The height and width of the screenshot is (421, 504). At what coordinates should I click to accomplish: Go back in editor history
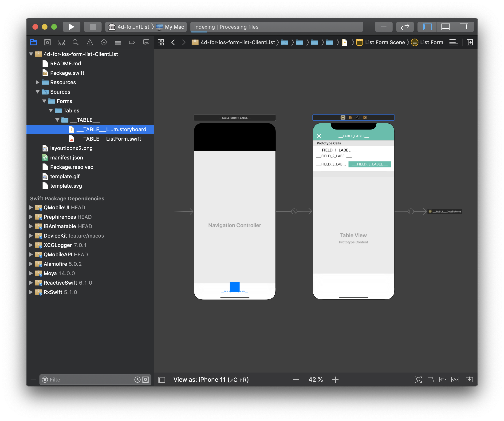tap(173, 42)
